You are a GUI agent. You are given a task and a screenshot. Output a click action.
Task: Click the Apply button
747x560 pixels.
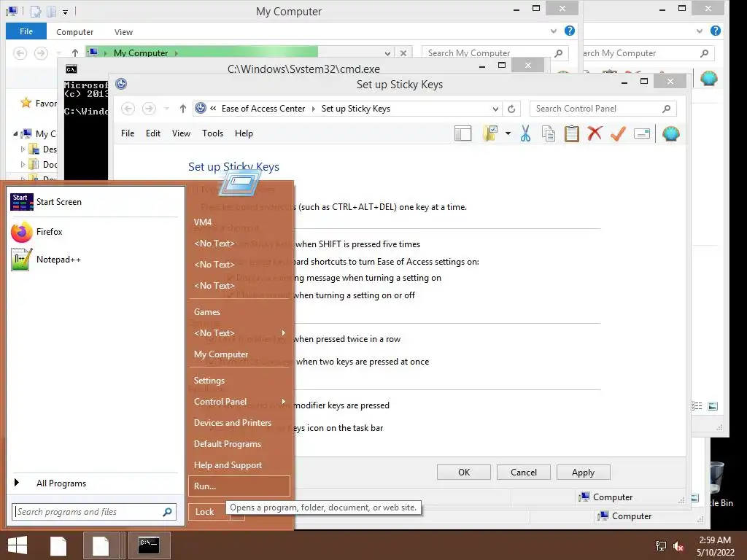click(x=583, y=472)
